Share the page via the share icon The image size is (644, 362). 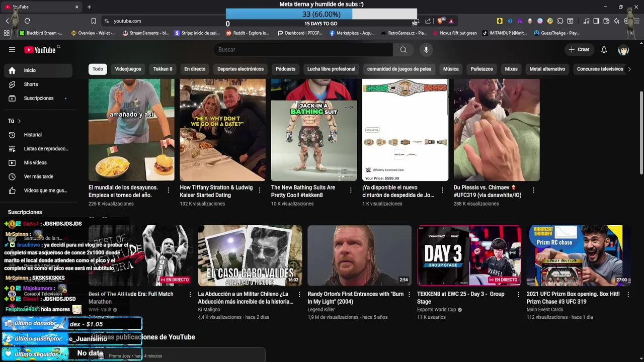tap(428, 21)
